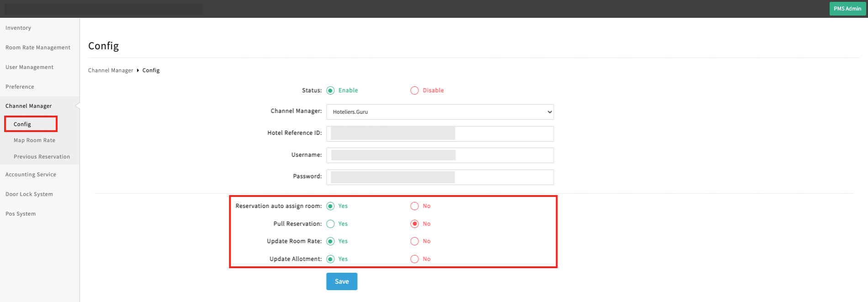This screenshot has width=868, height=302.
Task: Select Enable status radio button
Action: coord(330,90)
